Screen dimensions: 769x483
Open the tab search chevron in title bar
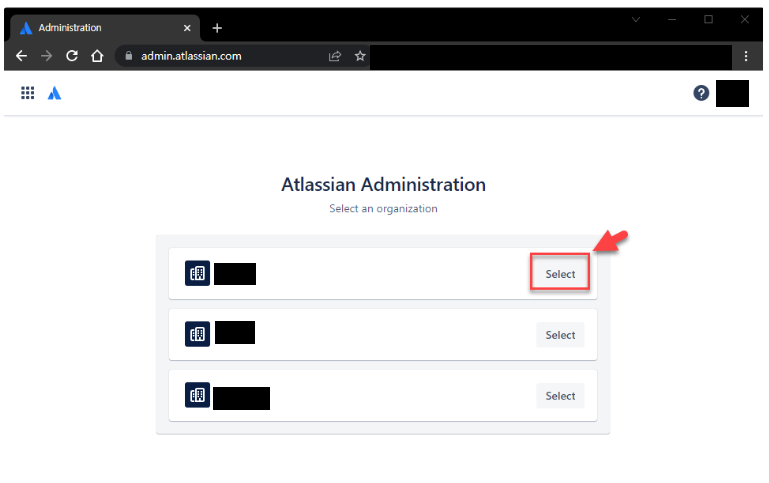point(636,20)
